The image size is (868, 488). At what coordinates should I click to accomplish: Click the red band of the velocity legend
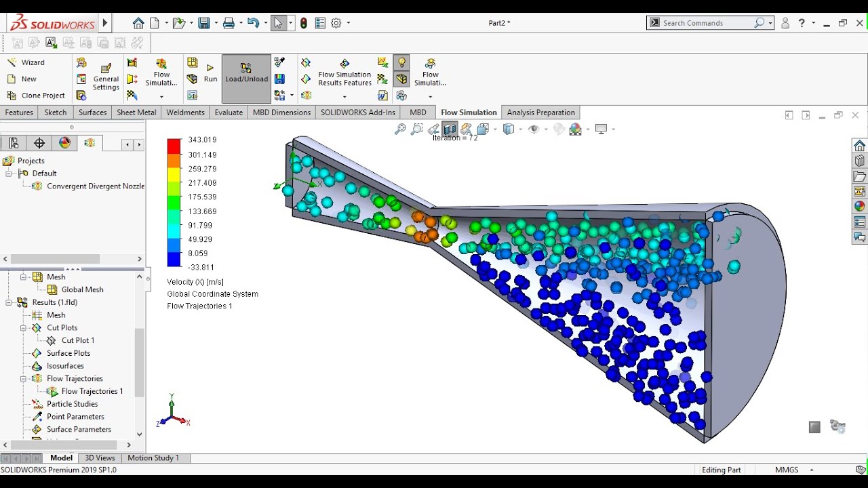(174, 146)
